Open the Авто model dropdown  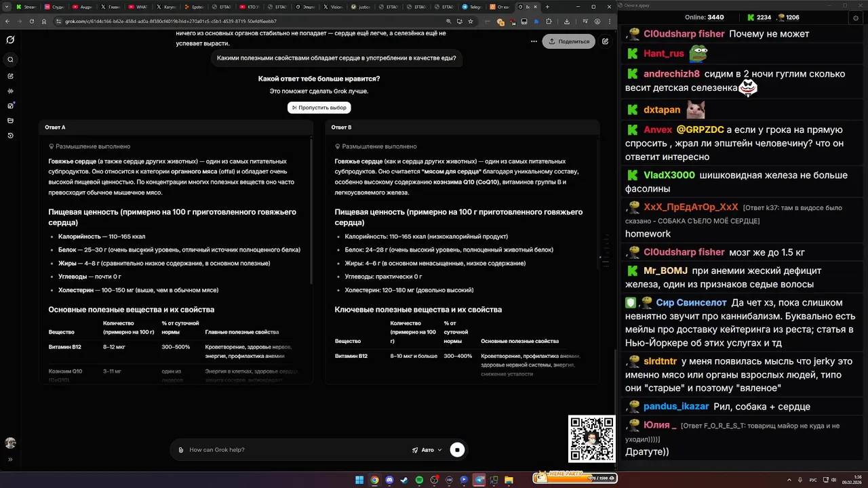(427, 450)
